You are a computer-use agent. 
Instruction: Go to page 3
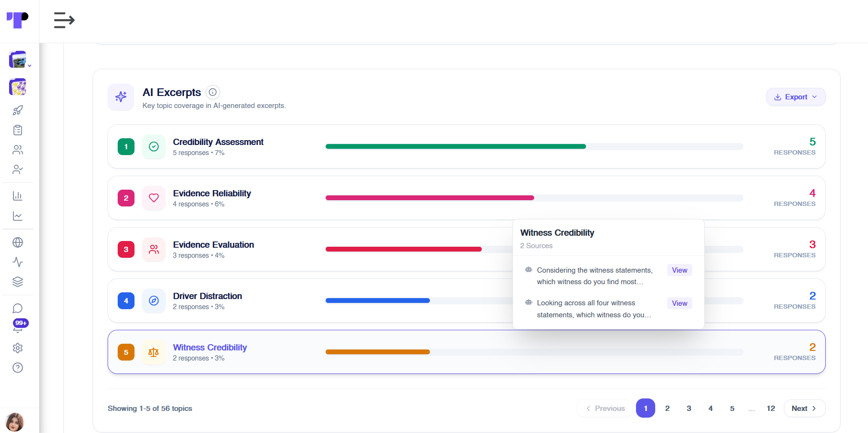[x=689, y=409]
